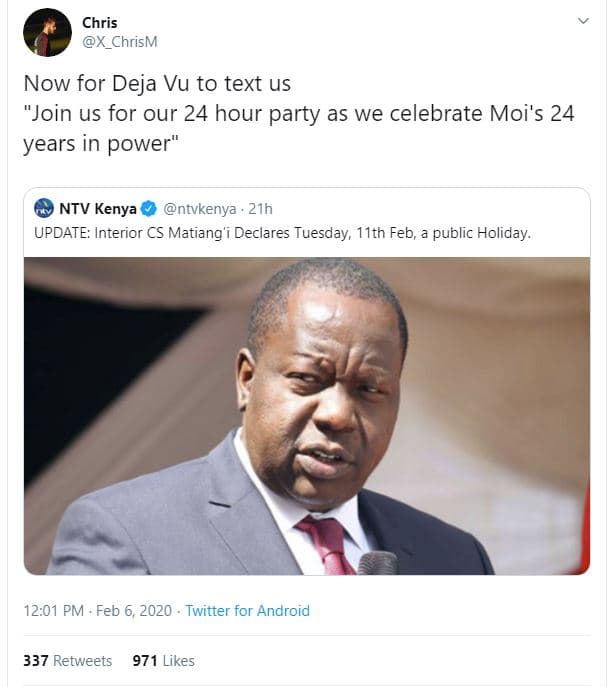Click the "Join us for our 24 hour party" line
Screen dimensions: 612x687
click(x=298, y=113)
